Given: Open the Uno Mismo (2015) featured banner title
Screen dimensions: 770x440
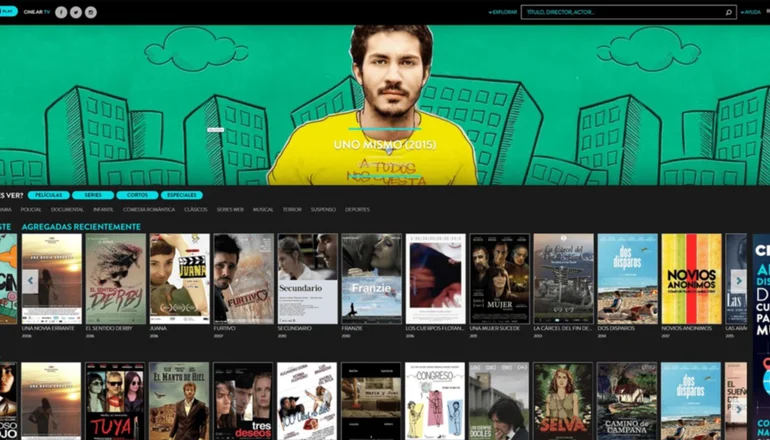Looking at the screenshot, I should [x=385, y=145].
